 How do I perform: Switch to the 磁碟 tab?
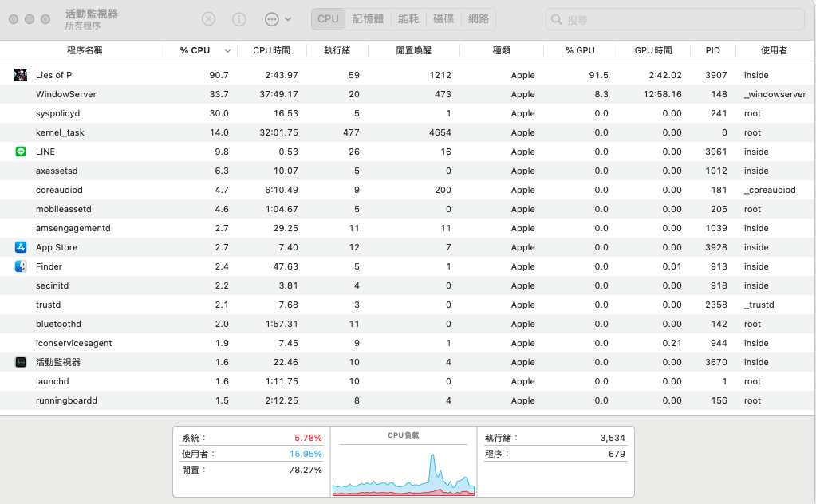coord(443,18)
